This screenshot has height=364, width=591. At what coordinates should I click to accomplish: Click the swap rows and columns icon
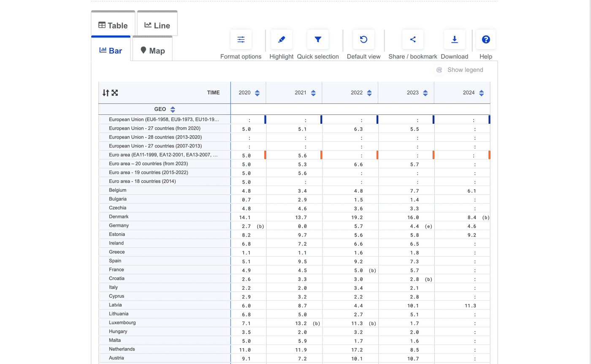coord(106,93)
